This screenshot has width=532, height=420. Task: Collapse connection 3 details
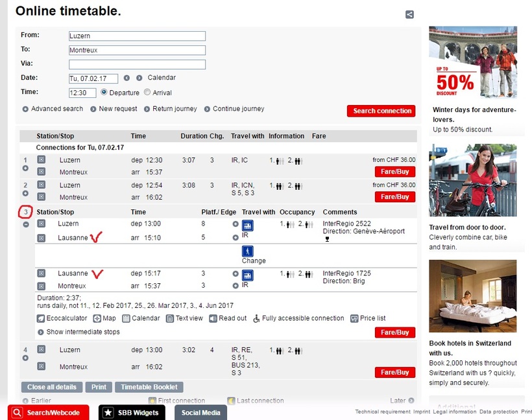(25, 224)
